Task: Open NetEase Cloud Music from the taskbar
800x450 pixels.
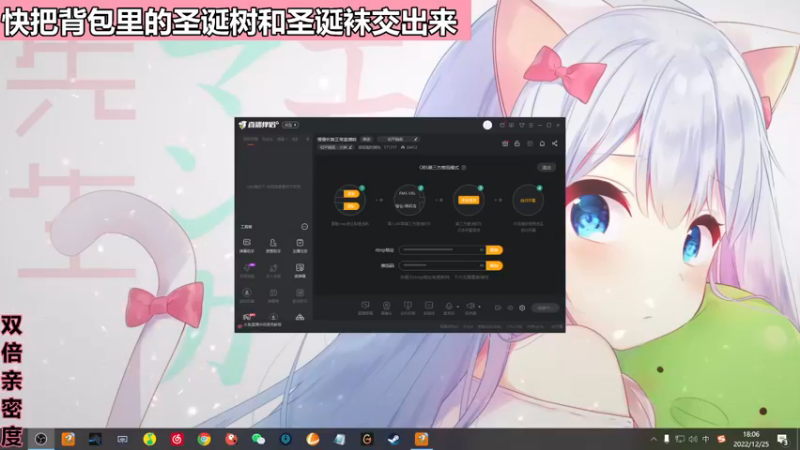Action: point(177,439)
